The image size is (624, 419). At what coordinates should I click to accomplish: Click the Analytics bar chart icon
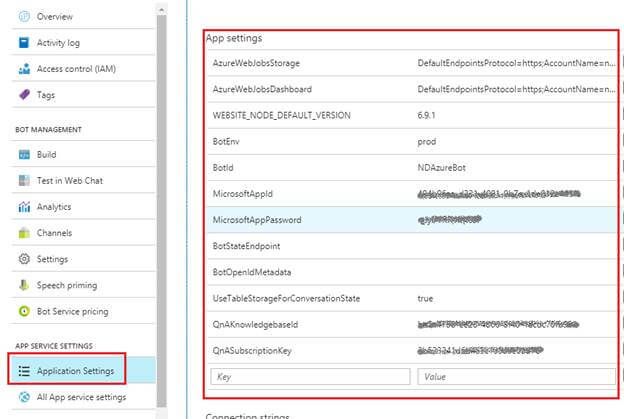pyautogui.click(x=24, y=207)
